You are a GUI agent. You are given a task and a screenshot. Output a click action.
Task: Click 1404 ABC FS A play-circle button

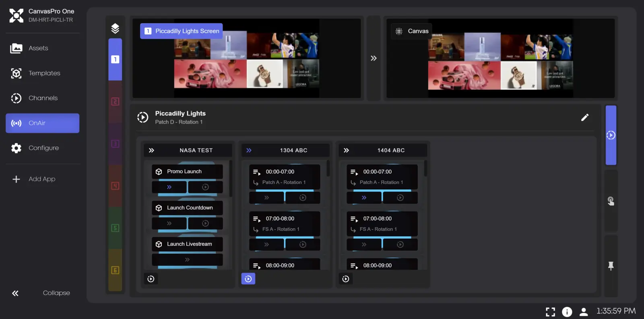pyautogui.click(x=400, y=244)
